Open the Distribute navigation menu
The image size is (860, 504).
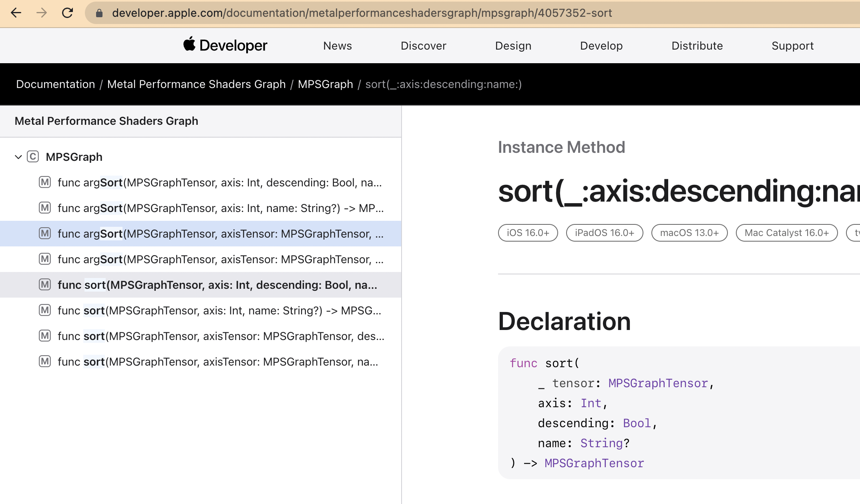point(697,46)
